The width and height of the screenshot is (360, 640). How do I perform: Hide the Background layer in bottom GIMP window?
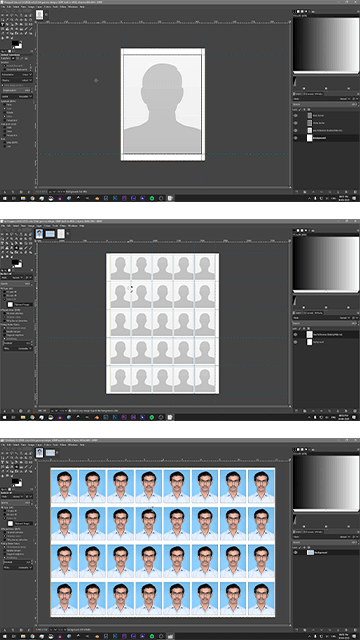[x=296, y=553]
